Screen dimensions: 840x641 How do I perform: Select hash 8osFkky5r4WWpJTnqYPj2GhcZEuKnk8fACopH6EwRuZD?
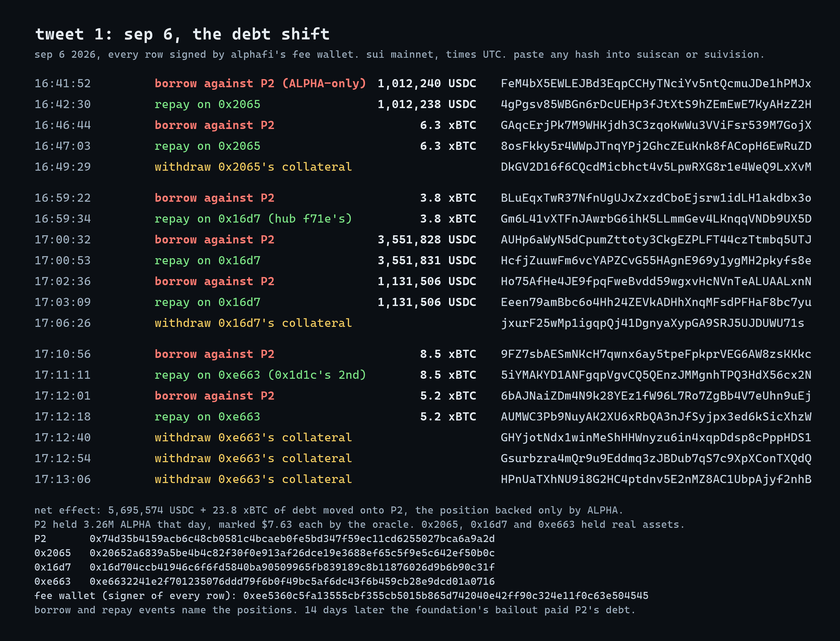(656, 146)
